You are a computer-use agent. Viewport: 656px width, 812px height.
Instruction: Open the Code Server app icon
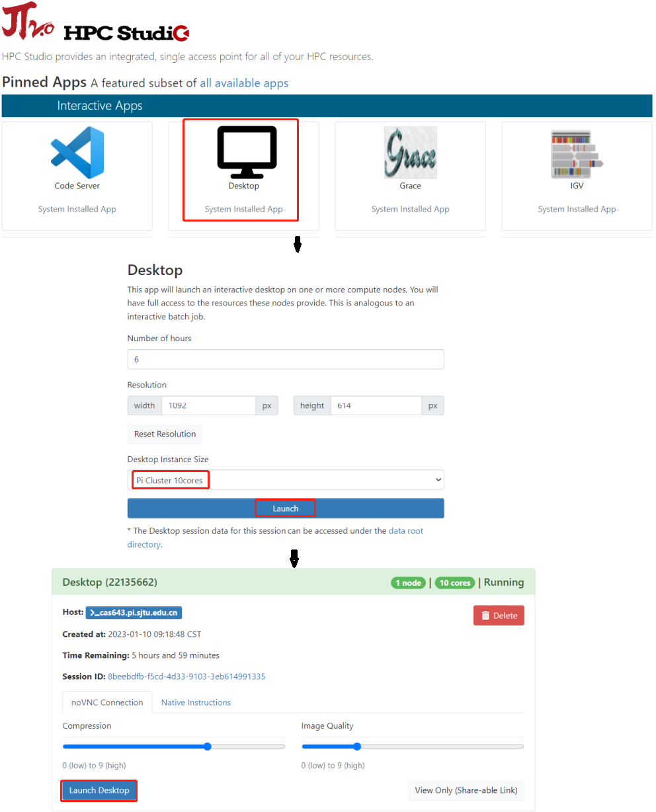(x=77, y=152)
